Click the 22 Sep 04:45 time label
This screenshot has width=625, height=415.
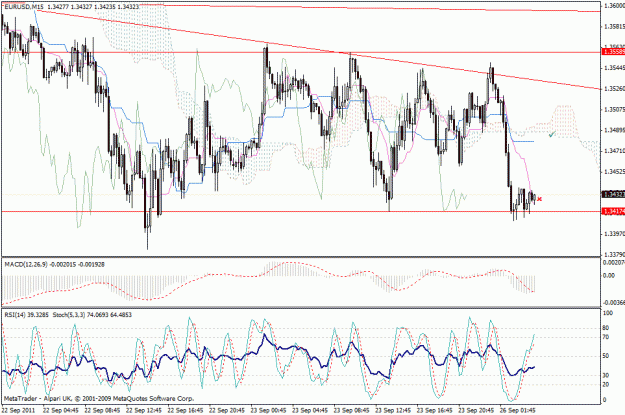[61, 410]
